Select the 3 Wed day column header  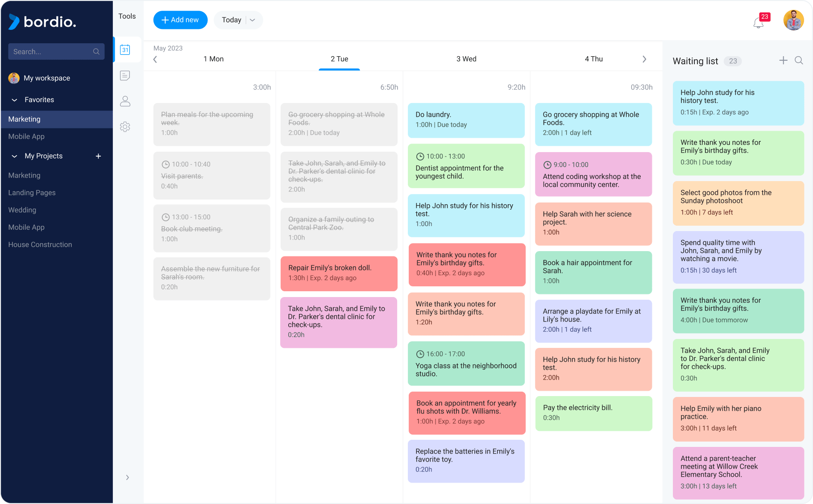coord(466,58)
